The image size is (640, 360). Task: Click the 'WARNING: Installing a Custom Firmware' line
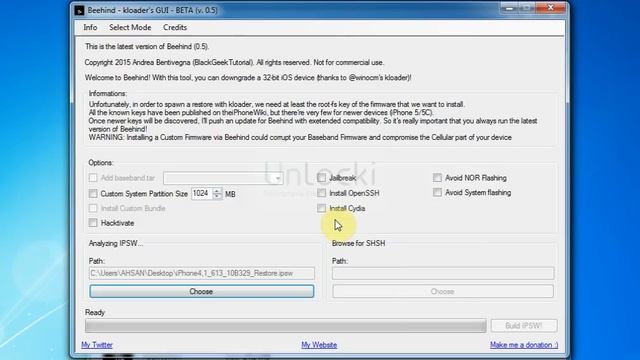click(x=300, y=138)
